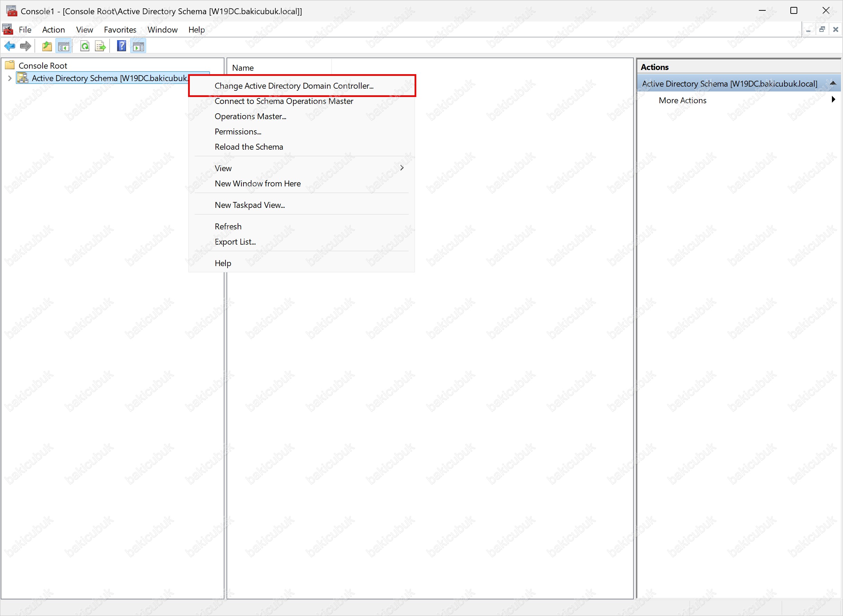Maximize the Console1 main window

(794, 10)
